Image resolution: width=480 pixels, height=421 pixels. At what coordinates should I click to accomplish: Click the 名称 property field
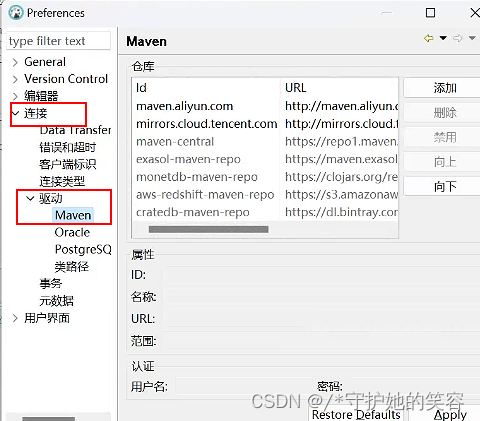(321, 297)
